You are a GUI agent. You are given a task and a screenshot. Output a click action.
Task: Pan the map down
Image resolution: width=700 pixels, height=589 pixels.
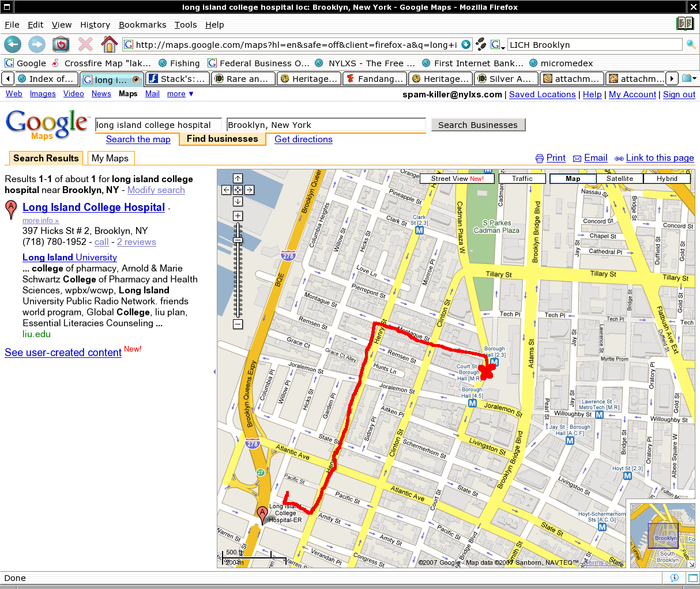[x=238, y=201]
